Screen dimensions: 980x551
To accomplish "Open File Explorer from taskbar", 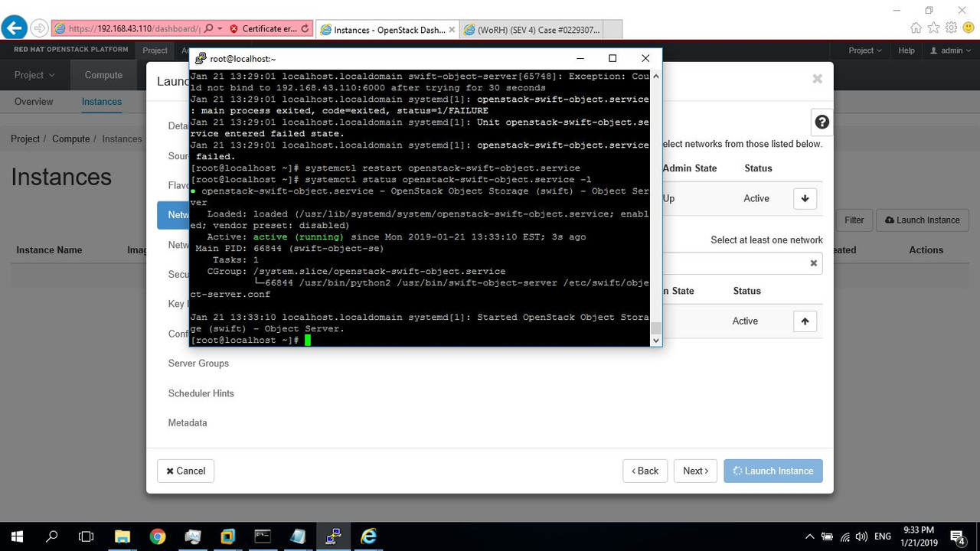I will pos(122,536).
